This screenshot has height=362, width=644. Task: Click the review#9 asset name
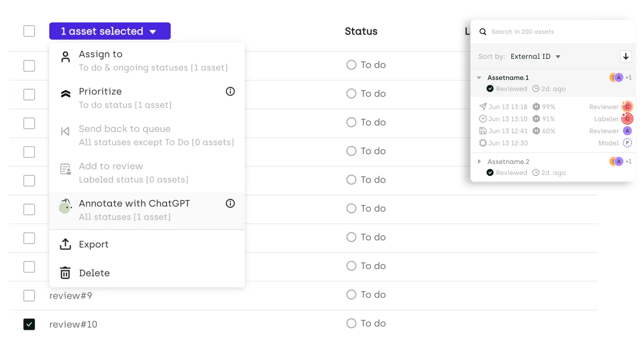coord(71,296)
